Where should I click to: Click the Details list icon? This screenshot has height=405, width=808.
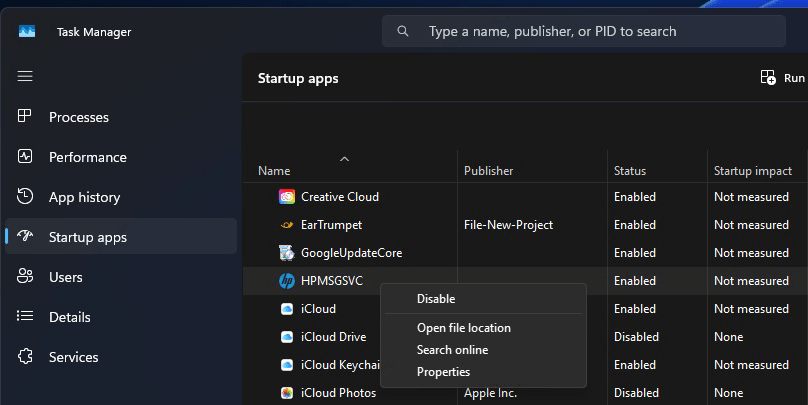pyautogui.click(x=25, y=315)
